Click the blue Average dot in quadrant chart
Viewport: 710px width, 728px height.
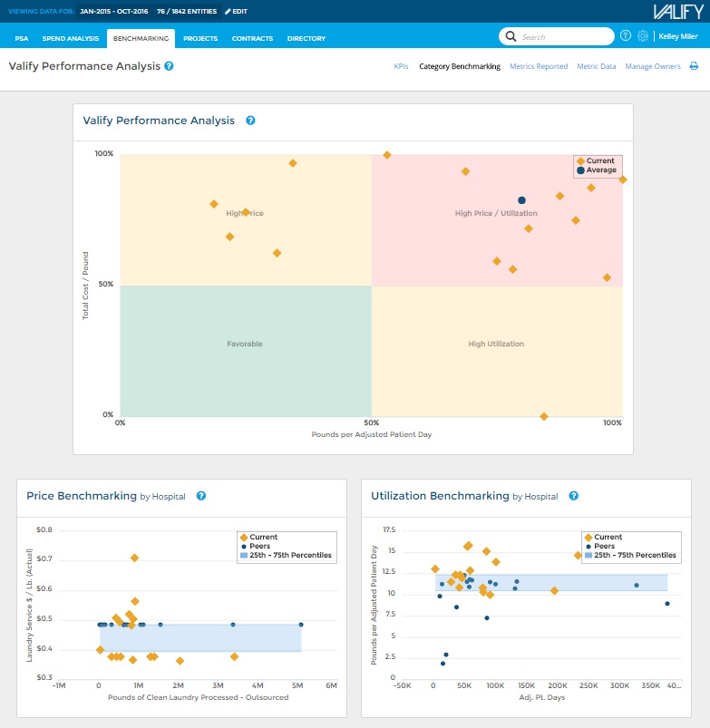pos(522,200)
